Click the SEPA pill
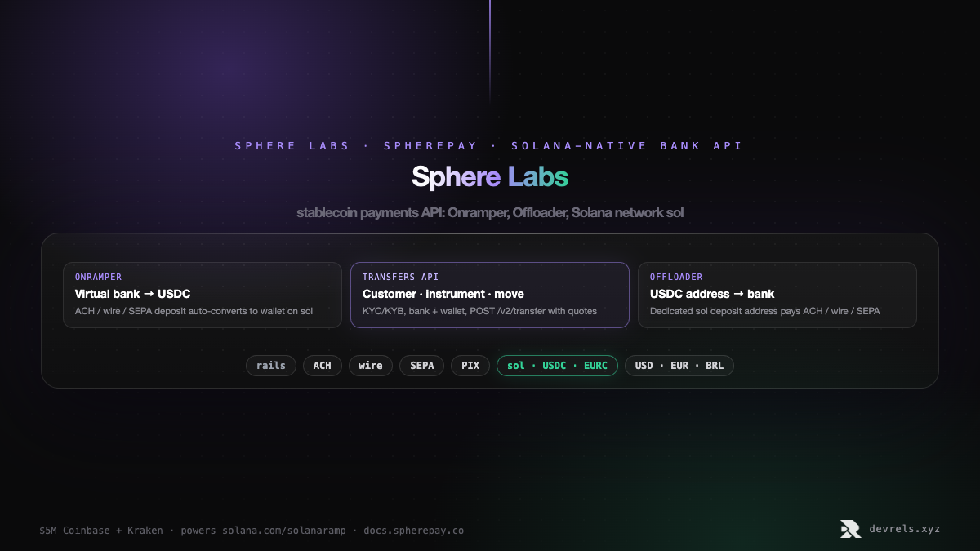980x551 pixels. pyautogui.click(x=421, y=366)
